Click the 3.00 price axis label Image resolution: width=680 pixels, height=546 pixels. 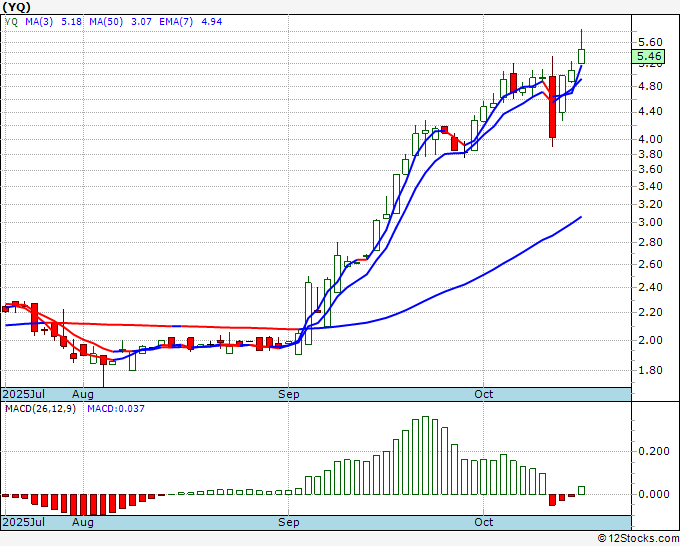click(x=649, y=222)
